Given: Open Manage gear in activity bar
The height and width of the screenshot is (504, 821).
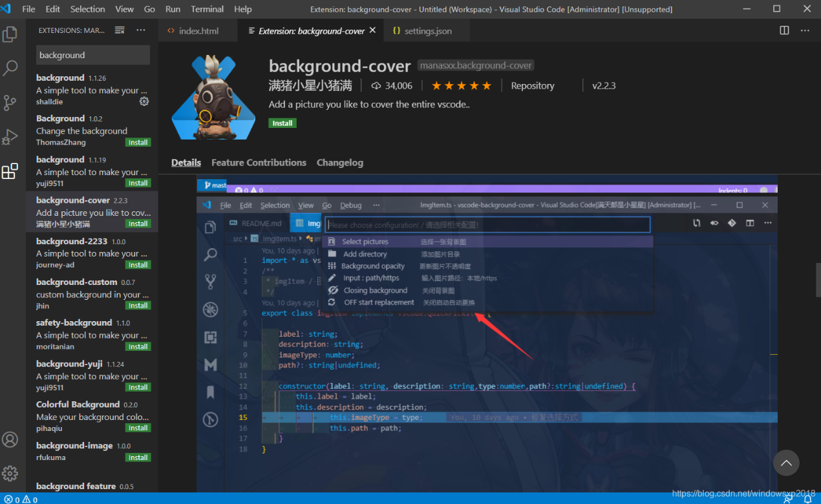Looking at the screenshot, I should pyautogui.click(x=10, y=473).
